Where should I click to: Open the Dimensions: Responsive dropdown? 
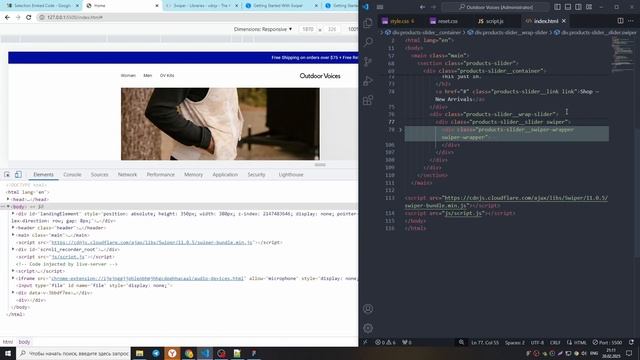pyautogui.click(x=263, y=29)
